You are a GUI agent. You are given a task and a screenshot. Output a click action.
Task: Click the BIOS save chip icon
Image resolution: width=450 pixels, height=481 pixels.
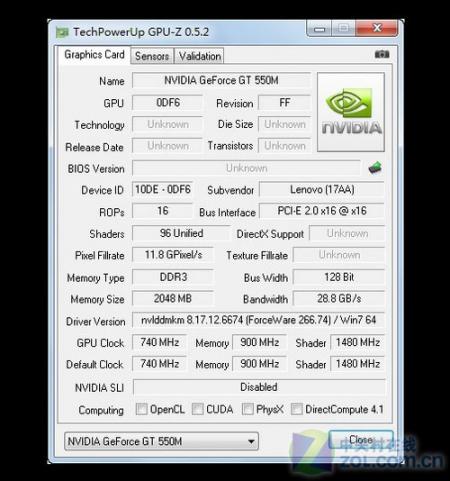point(375,168)
